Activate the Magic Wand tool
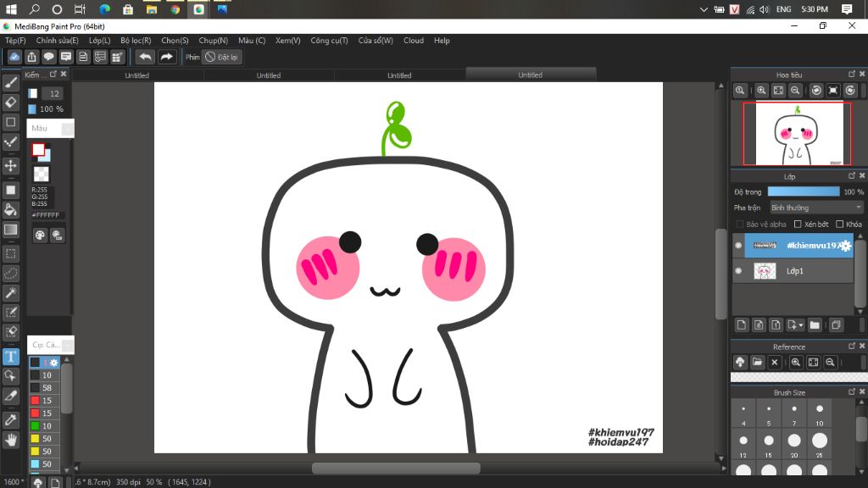 [11, 292]
